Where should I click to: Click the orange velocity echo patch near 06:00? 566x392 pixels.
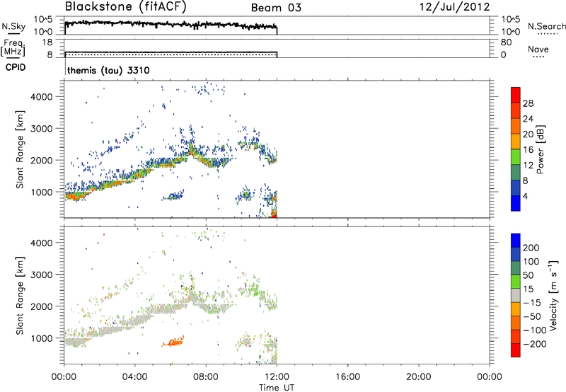pos(173,342)
